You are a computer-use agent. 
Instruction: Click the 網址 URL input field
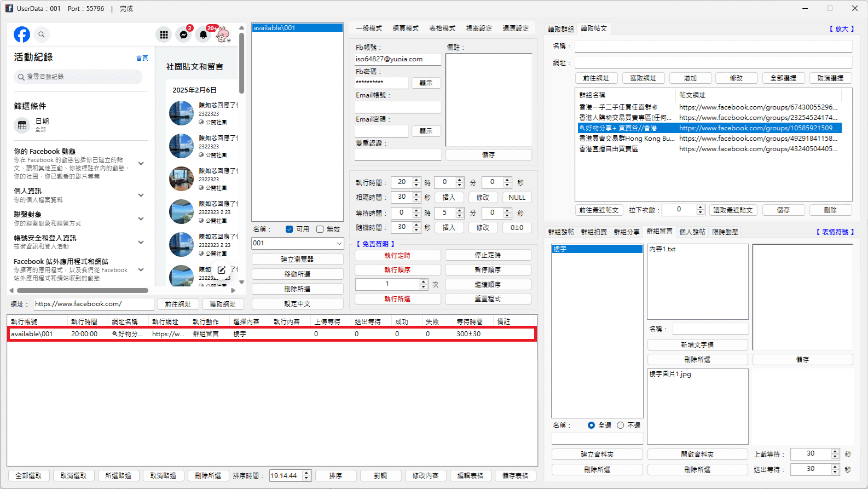tap(94, 304)
